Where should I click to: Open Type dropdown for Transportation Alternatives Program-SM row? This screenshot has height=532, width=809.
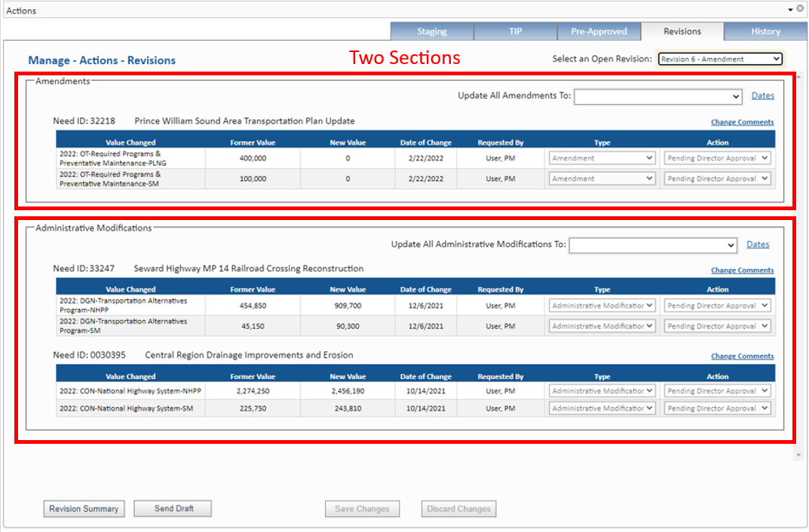pyautogui.click(x=602, y=326)
